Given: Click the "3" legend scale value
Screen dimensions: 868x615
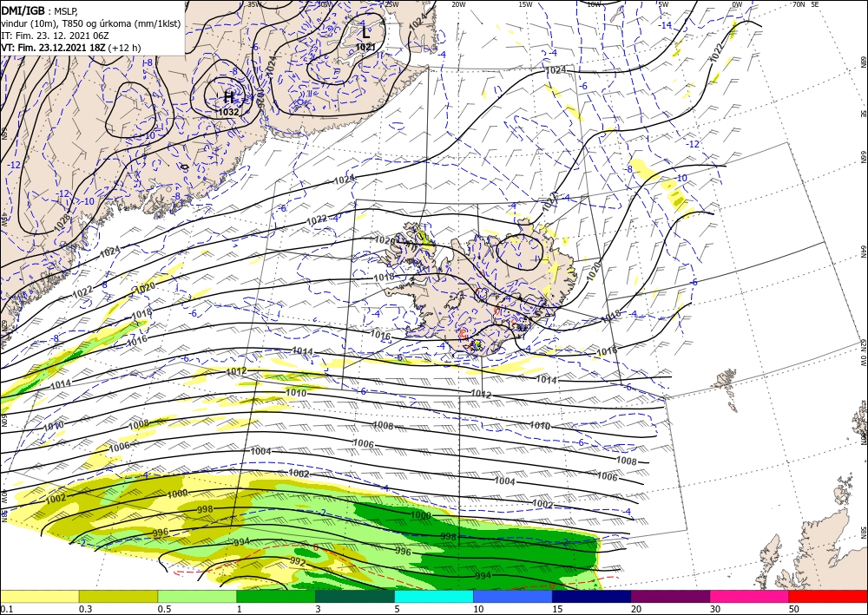Looking at the screenshot, I should (319, 609).
